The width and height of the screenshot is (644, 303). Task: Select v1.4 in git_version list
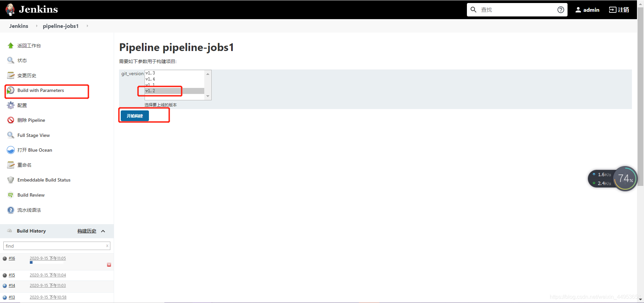[150, 79]
